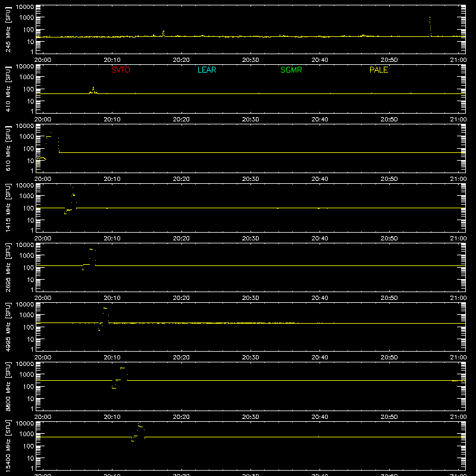Click the 1000 tick label on 4995 MHz plot

coord(27,315)
